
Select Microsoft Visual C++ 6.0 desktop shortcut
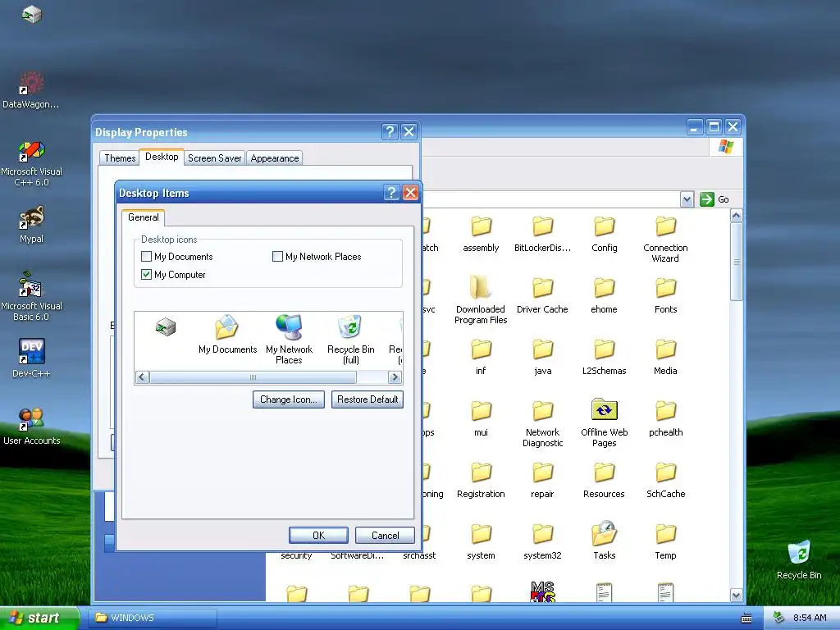pos(31,163)
